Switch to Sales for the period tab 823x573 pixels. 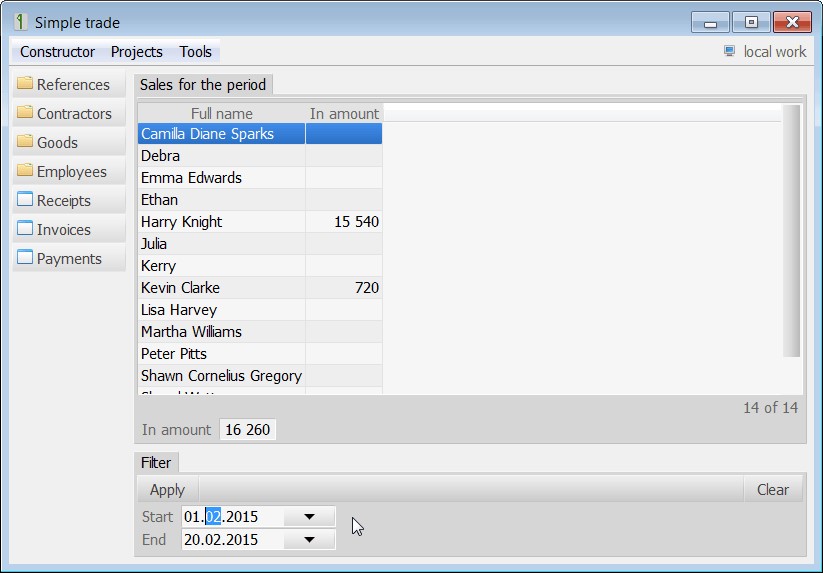tap(203, 85)
